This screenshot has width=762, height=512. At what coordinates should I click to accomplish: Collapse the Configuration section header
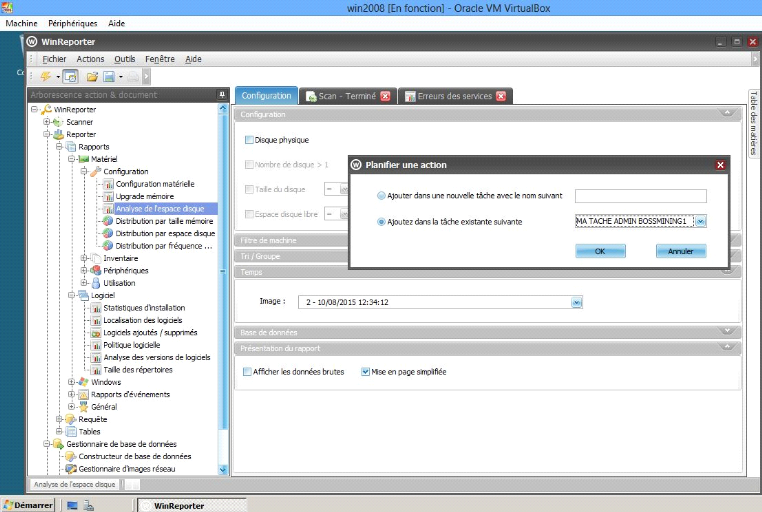point(727,114)
